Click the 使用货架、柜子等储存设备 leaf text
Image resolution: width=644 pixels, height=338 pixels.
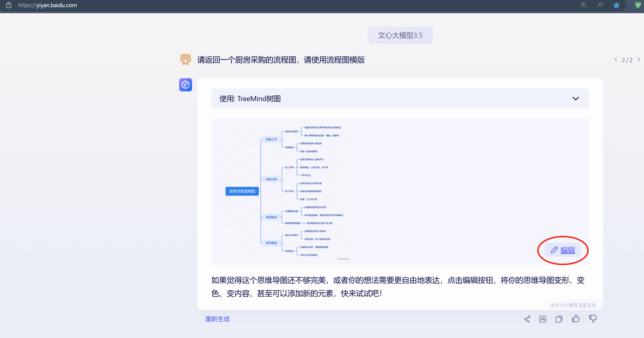click(x=317, y=239)
